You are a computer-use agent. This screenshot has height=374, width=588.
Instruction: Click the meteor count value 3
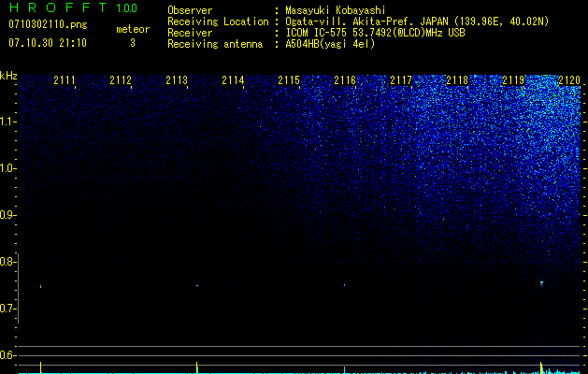click(x=133, y=43)
